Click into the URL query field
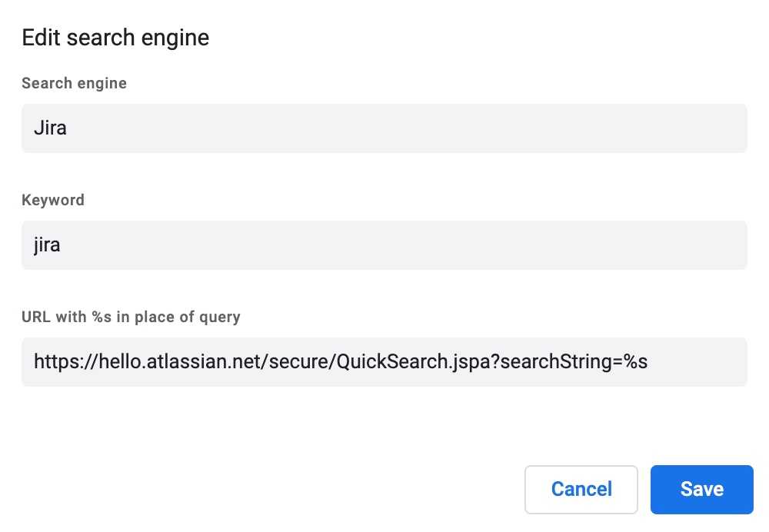 click(384, 362)
